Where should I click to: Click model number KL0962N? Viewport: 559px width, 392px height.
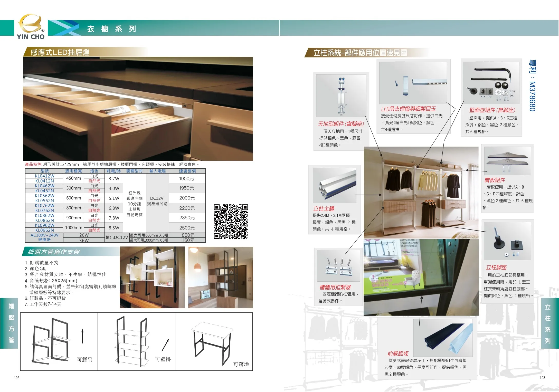[x=44, y=230]
